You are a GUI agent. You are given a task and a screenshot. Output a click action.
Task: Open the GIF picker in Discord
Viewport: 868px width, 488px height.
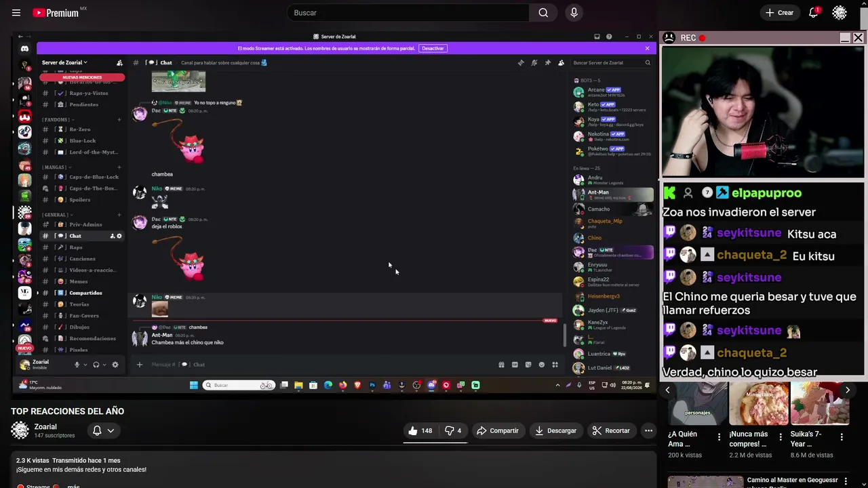(x=515, y=365)
